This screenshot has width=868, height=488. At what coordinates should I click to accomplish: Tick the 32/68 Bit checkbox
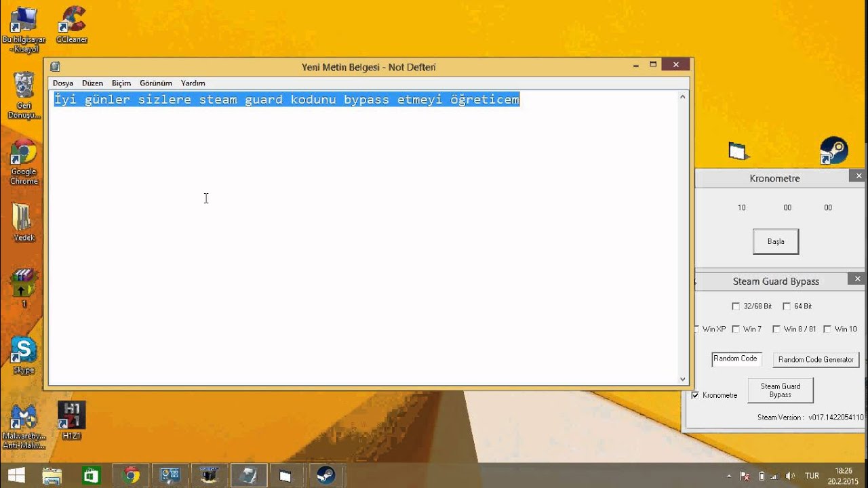[x=736, y=306]
